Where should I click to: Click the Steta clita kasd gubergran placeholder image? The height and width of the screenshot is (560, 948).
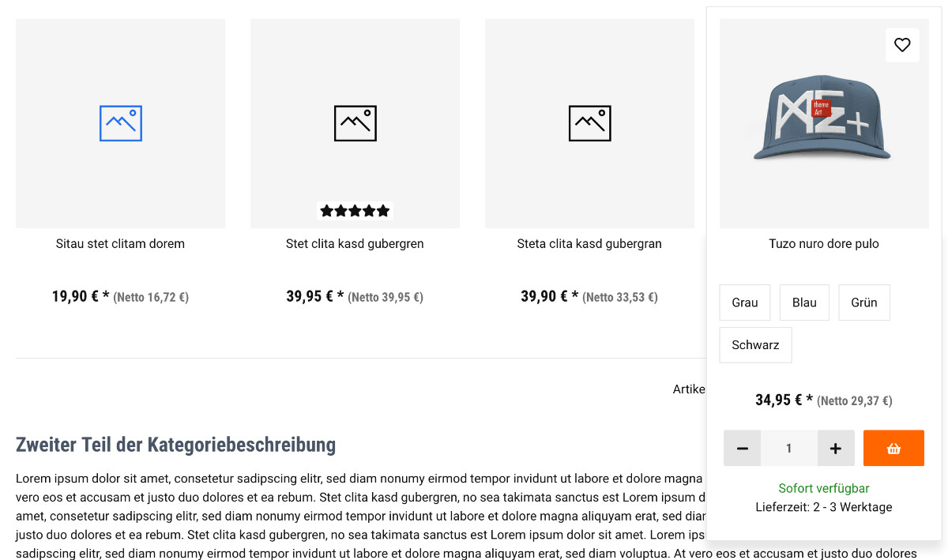pyautogui.click(x=589, y=124)
